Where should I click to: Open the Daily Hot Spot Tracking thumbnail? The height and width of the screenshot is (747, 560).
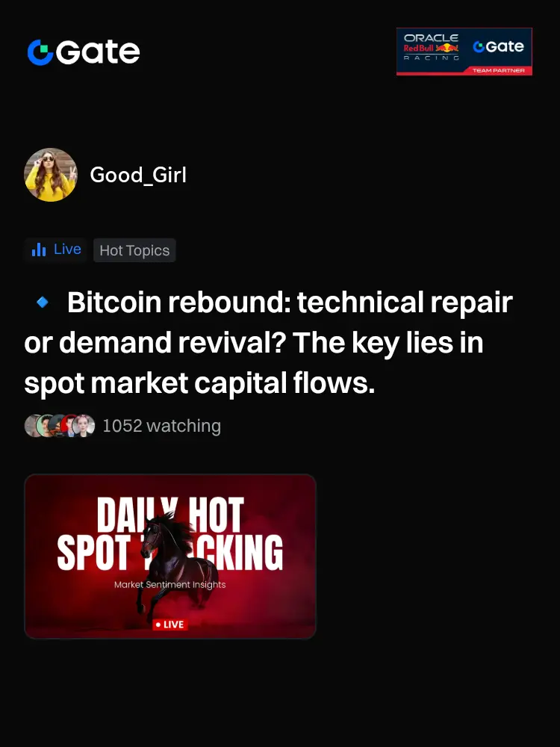tap(170, 557)
